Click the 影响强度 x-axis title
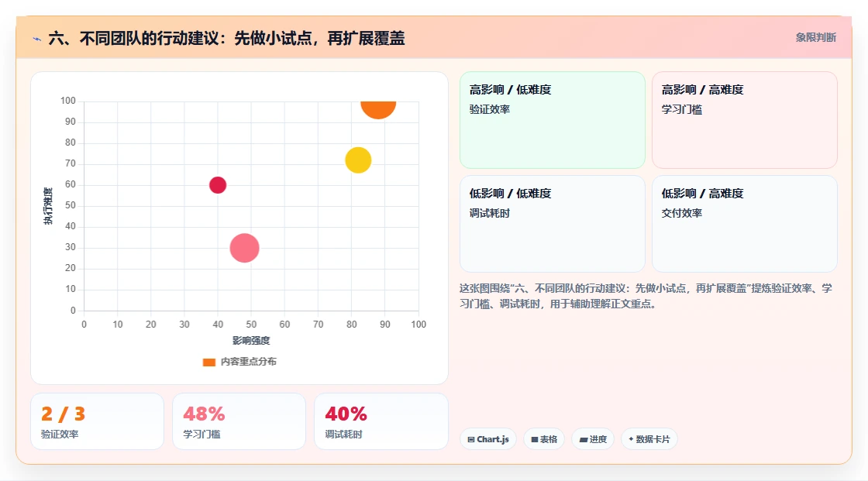The width and height of the screenshot is (868, 481). (251, 340)
